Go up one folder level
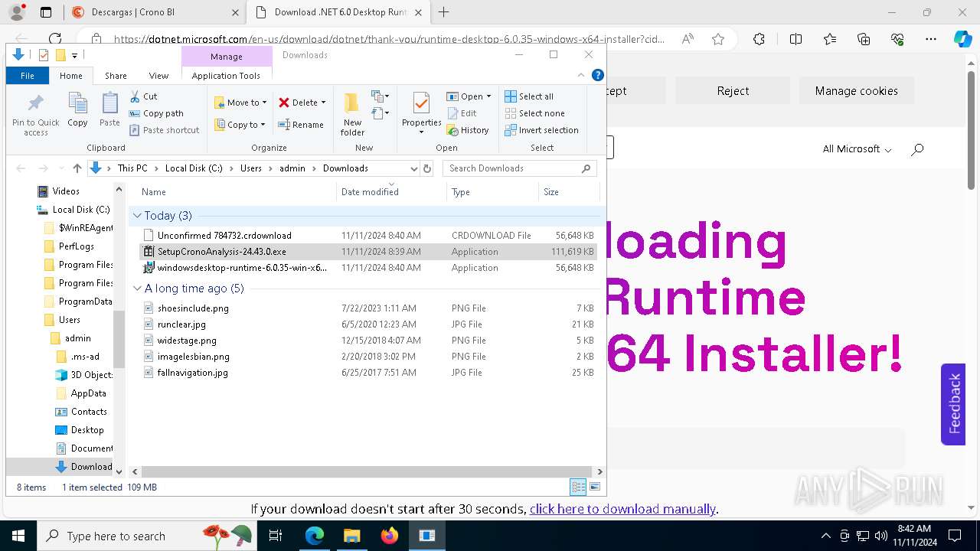Viewport: 980px width, 551px height. (77, 168)
